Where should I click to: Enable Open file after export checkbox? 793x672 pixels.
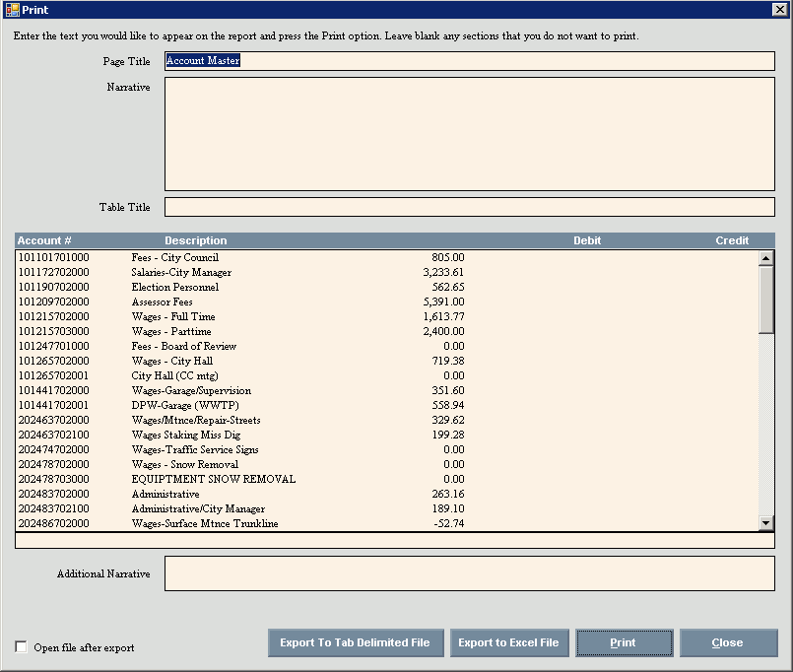click(22, 646)
